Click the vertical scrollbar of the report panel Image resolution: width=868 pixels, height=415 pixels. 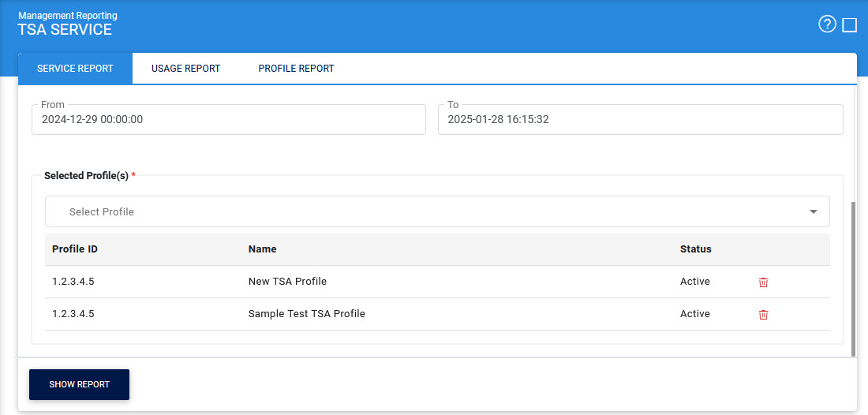pyautogui.click(x=852, y=276)
